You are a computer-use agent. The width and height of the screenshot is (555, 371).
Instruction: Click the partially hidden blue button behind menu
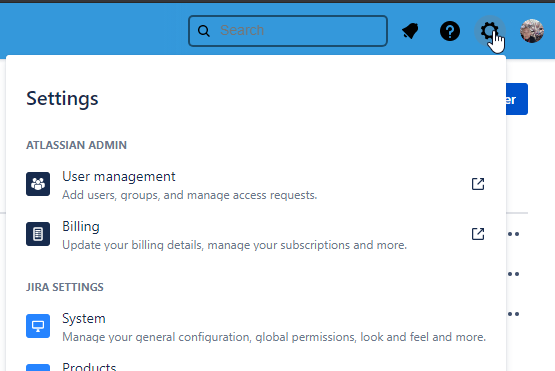517,99
